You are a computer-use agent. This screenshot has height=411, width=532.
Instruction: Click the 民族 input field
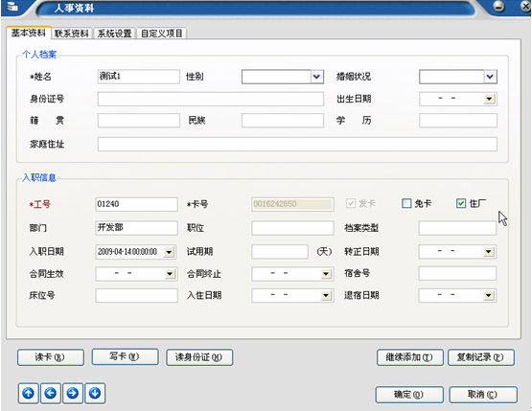pyautogui.click(x=283, y=121)
